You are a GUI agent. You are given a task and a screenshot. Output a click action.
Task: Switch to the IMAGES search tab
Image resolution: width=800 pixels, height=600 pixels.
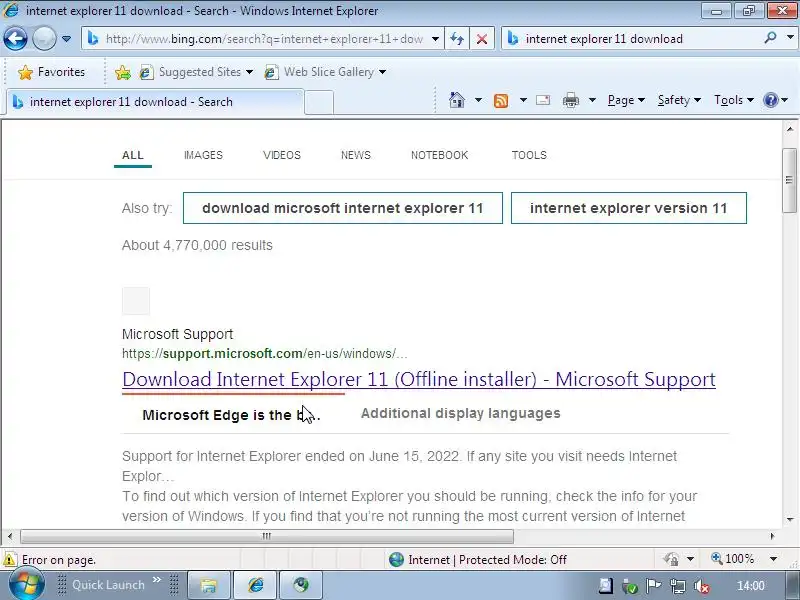click(203, 155)
